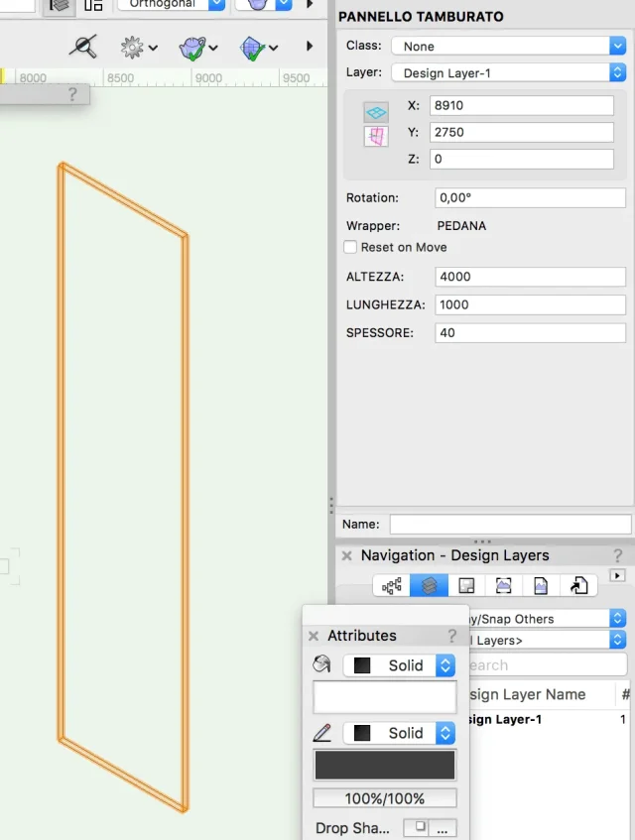Click the layers stack icon in top bar
This screenshot has width=635, height=840.
click(59, 6)
